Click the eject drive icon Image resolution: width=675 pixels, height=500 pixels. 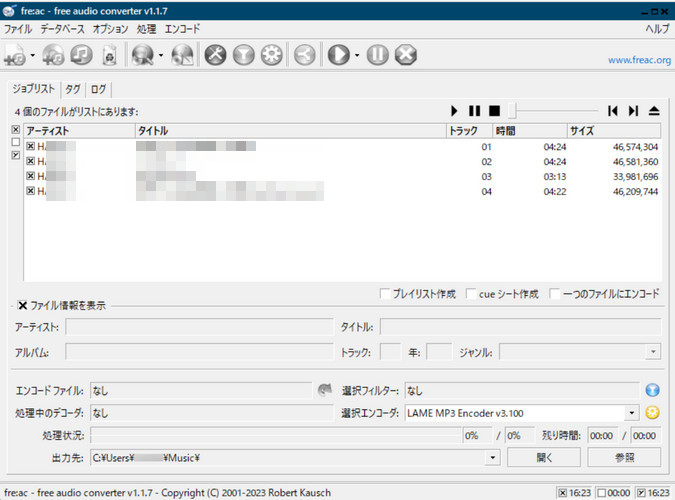tap(654, 111)
